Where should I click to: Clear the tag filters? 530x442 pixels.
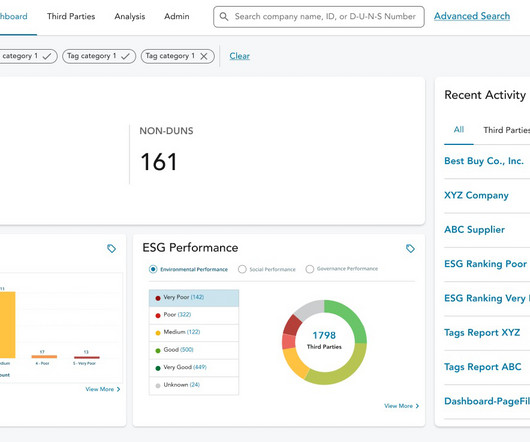pos(240,56)
